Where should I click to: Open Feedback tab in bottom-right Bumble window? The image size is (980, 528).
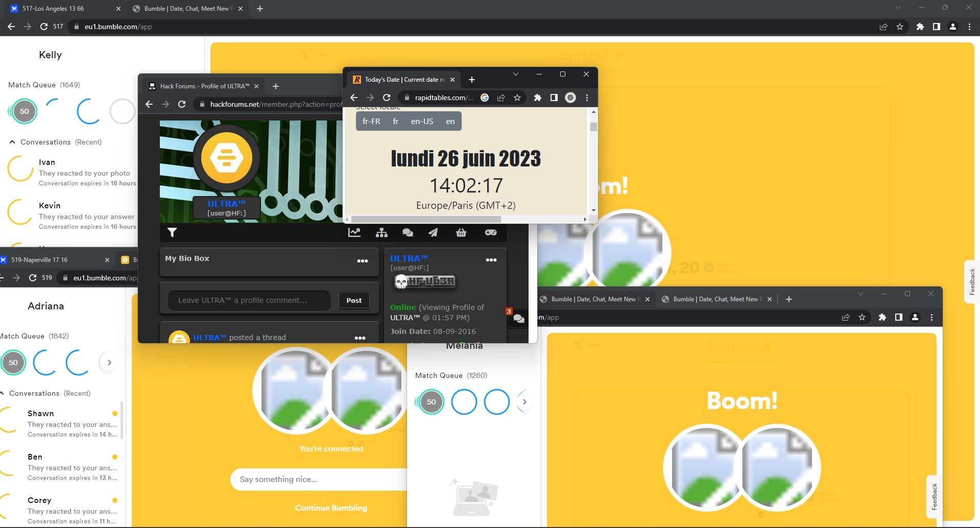(x=934, y=497)
